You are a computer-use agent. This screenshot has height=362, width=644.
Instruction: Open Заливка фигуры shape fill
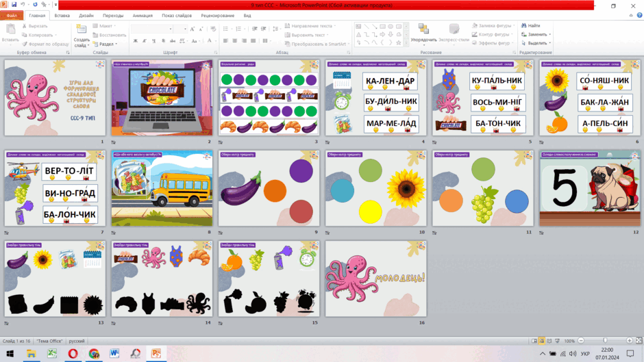(493, 26)
